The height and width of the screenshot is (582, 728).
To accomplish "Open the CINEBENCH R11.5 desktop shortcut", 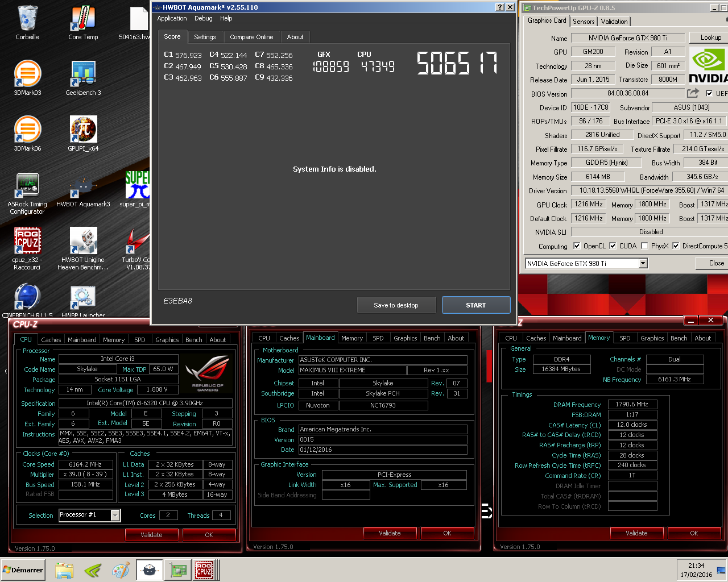I will click(27, 300).
